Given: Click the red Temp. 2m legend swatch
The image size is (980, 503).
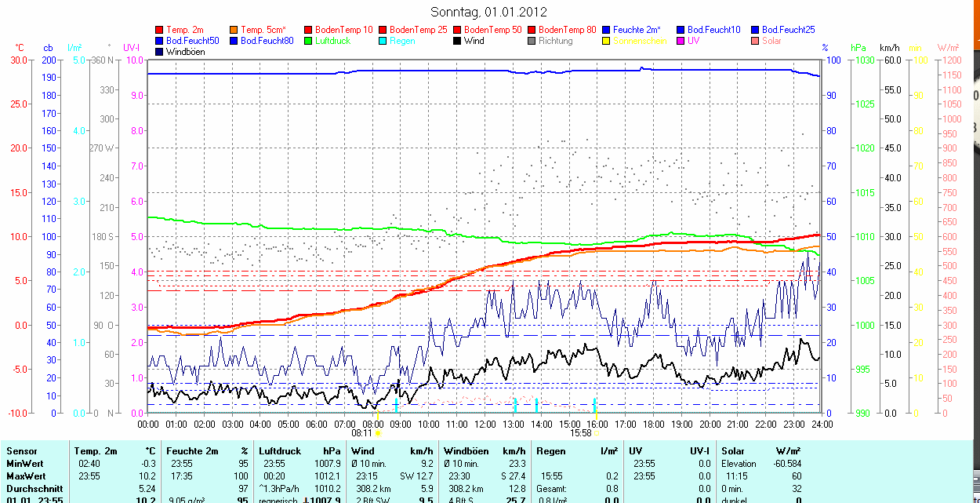Looking at the screenshot, I should coord(160,29).
